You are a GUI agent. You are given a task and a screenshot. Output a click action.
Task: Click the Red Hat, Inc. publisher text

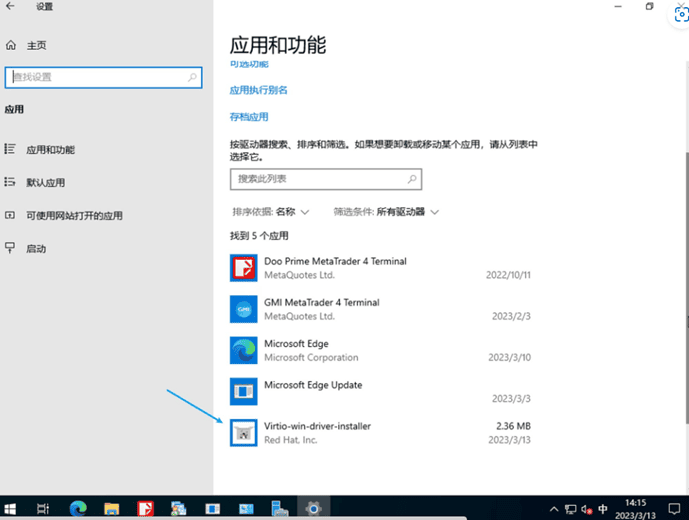pyautogui.click(x=290, y=440)
